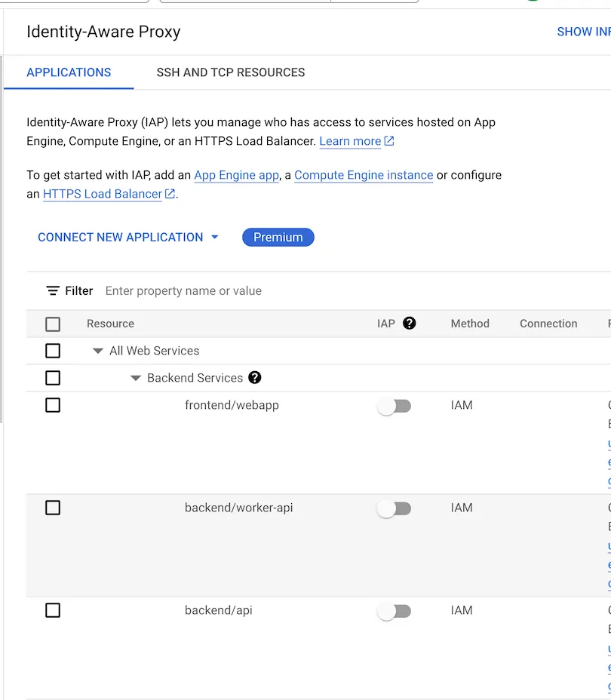Click the IAP column help icon
This screenshot has height=700, width=611.
(410, 324)
